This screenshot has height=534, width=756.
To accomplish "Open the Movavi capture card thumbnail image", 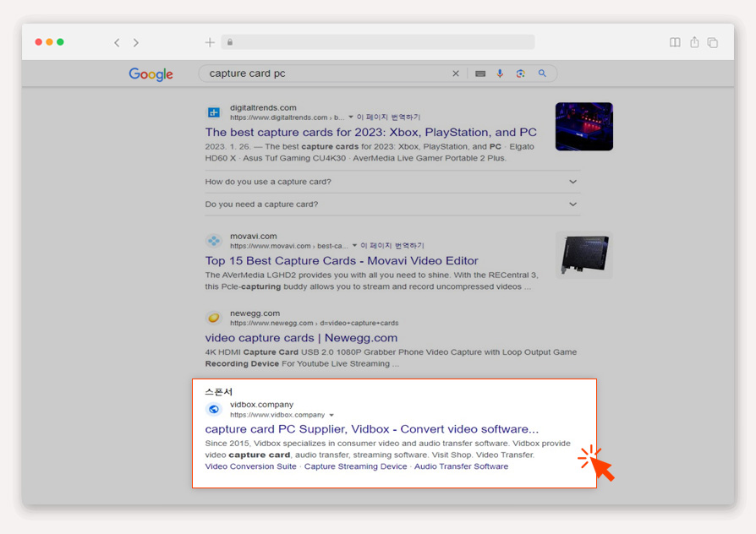I will point(583,255).
